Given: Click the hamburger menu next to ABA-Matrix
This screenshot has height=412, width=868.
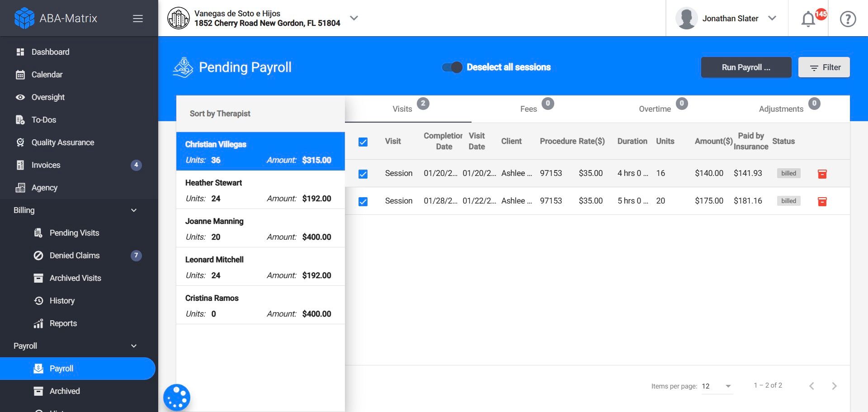Looking at the screenshot, I should pyautogui.click(x=137, y=18).
